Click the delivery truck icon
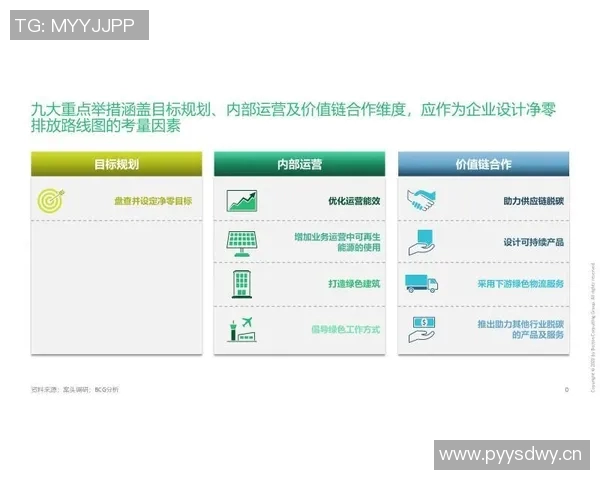This screenshot has height=480, width=600. 421,284
